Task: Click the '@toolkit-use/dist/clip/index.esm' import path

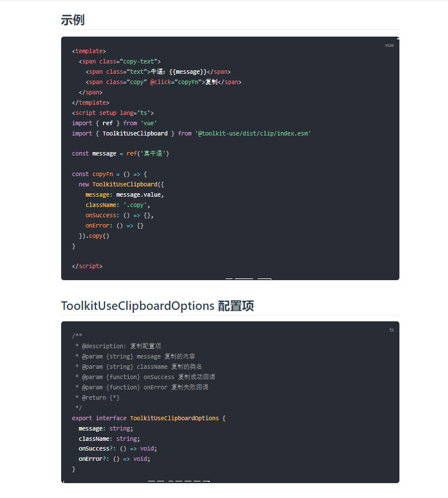Action: click(253, 133)
